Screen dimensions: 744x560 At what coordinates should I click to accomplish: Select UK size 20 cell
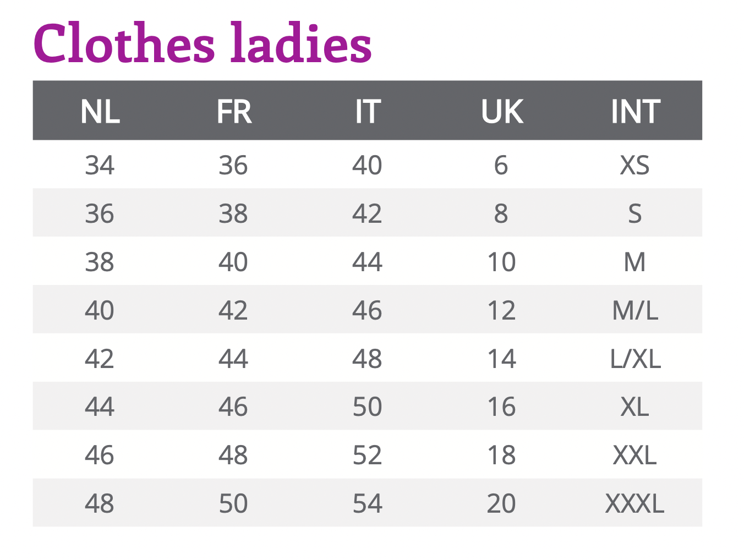coord(501,503)
